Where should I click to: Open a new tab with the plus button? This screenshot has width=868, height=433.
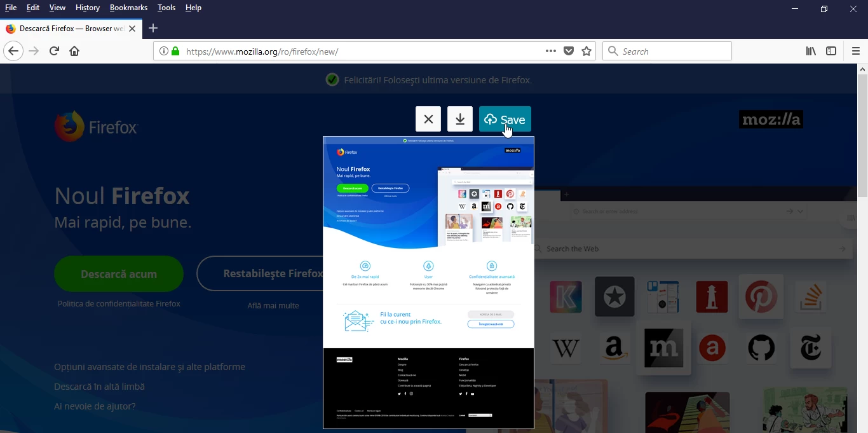tap(153, 28)
